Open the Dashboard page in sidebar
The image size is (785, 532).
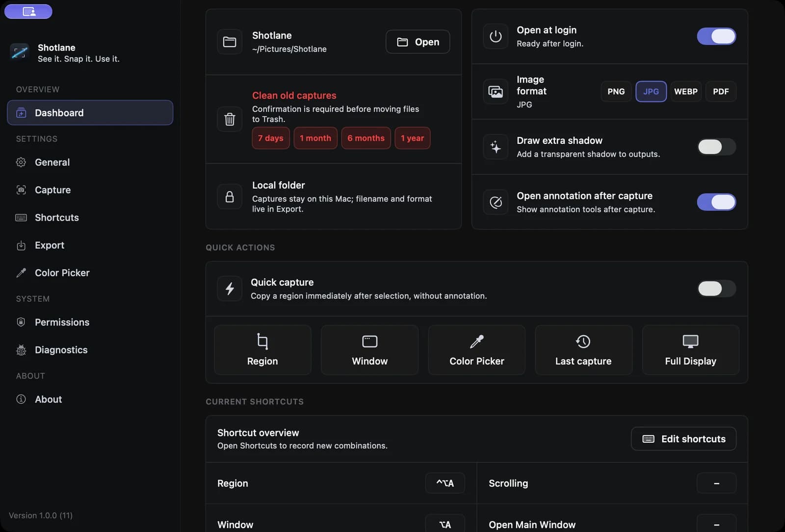(x=90, y=113)
